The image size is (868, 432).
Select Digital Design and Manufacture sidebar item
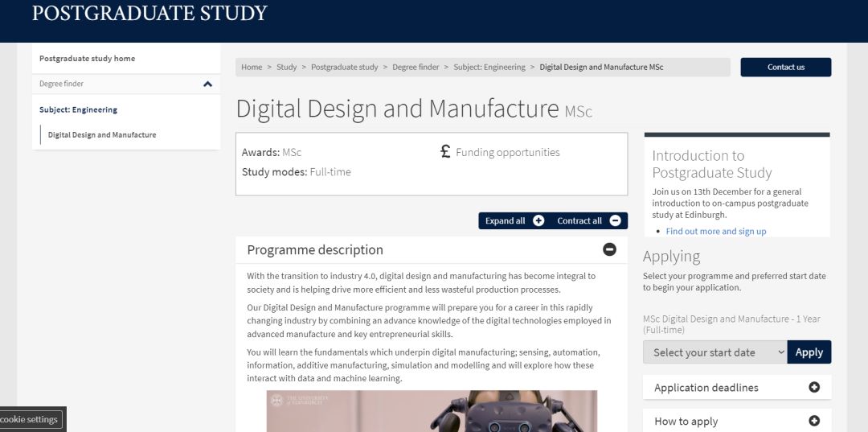tap(102, 135)
